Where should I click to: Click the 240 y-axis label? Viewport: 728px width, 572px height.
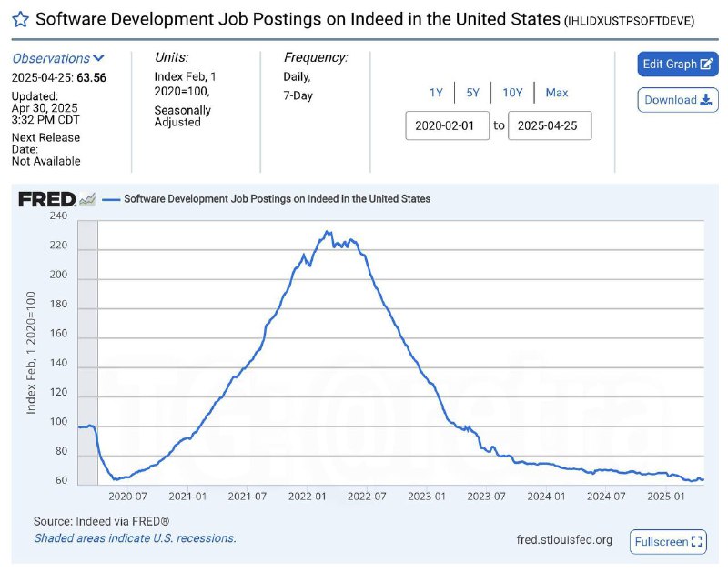(58, 216)
